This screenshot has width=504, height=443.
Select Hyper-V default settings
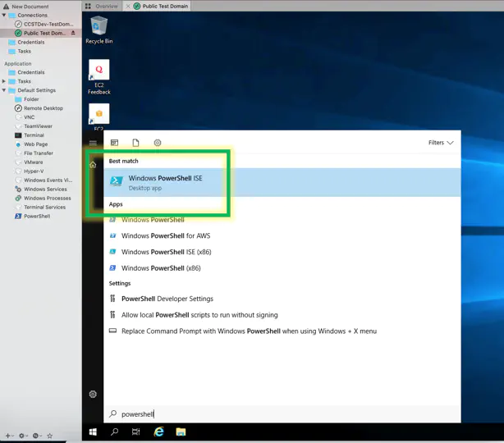click(x=30, y=171)
